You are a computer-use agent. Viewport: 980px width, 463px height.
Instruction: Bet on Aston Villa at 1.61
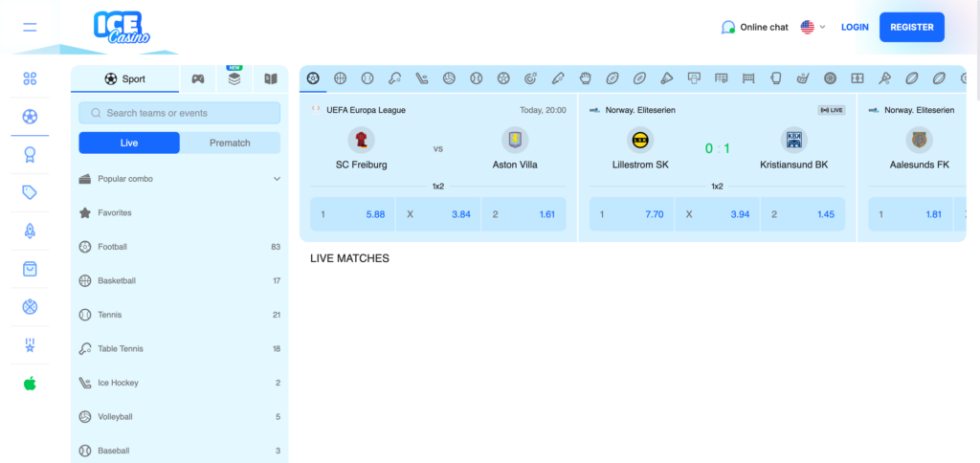pos(523,214)
